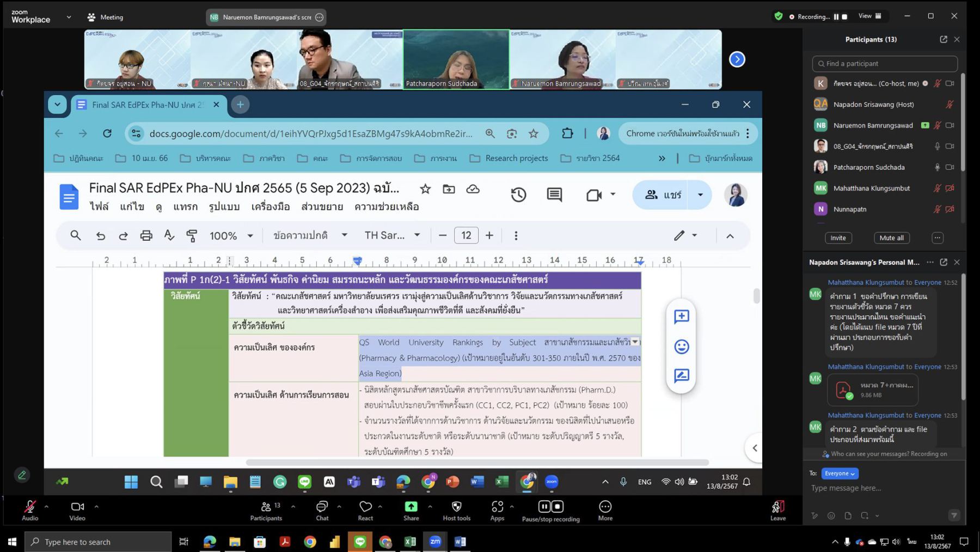980x552 pixels.
Task: Open ข้อความปกติ paragraph style dropdown
Action: click(x=310, y=235)
